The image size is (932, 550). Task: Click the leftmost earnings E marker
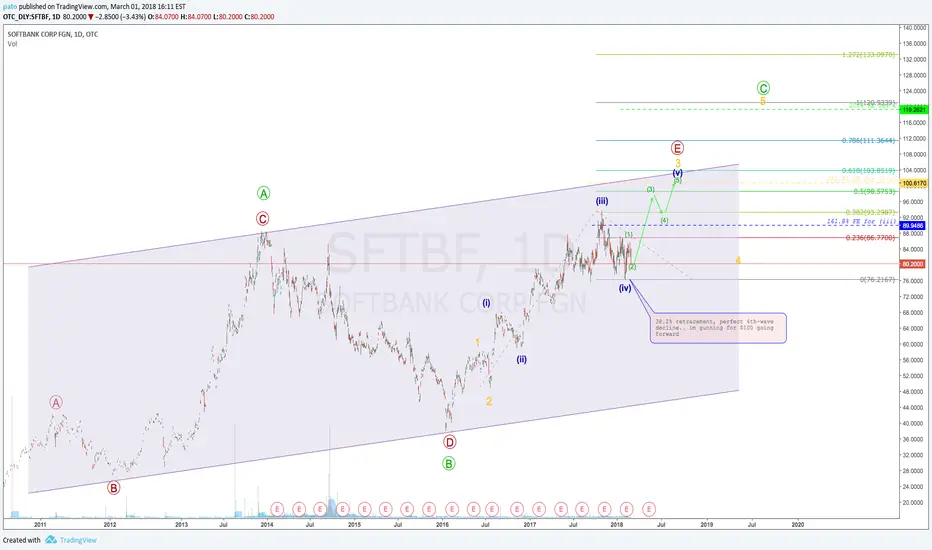click(277, 509)
